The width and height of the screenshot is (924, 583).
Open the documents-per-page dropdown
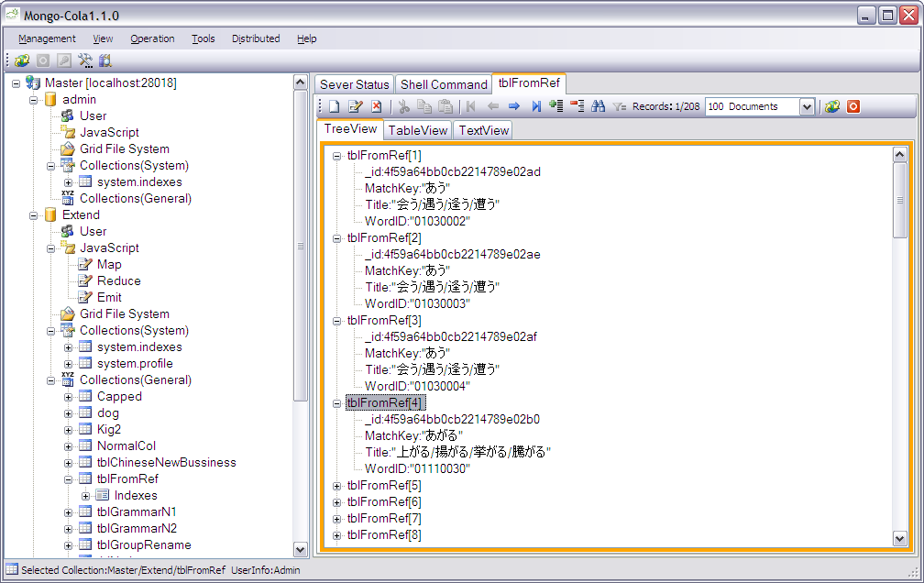click(x=807, y=106)
